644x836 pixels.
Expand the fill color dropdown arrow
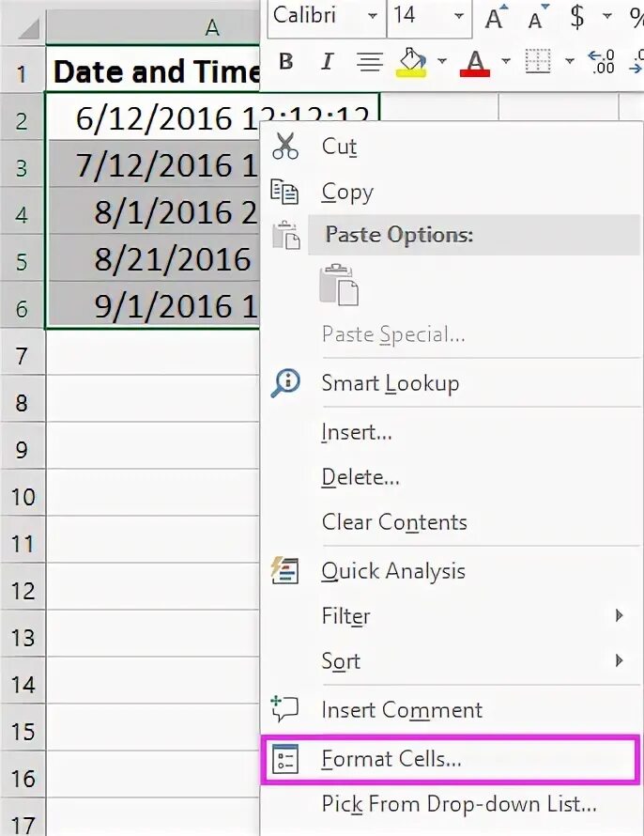pyautogui.click(x=441, y=61)
